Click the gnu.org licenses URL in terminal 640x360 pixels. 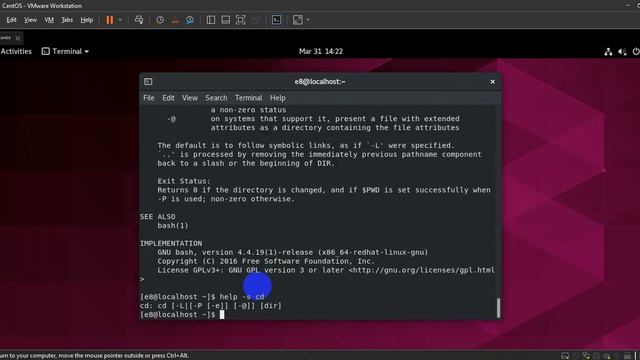423,270
